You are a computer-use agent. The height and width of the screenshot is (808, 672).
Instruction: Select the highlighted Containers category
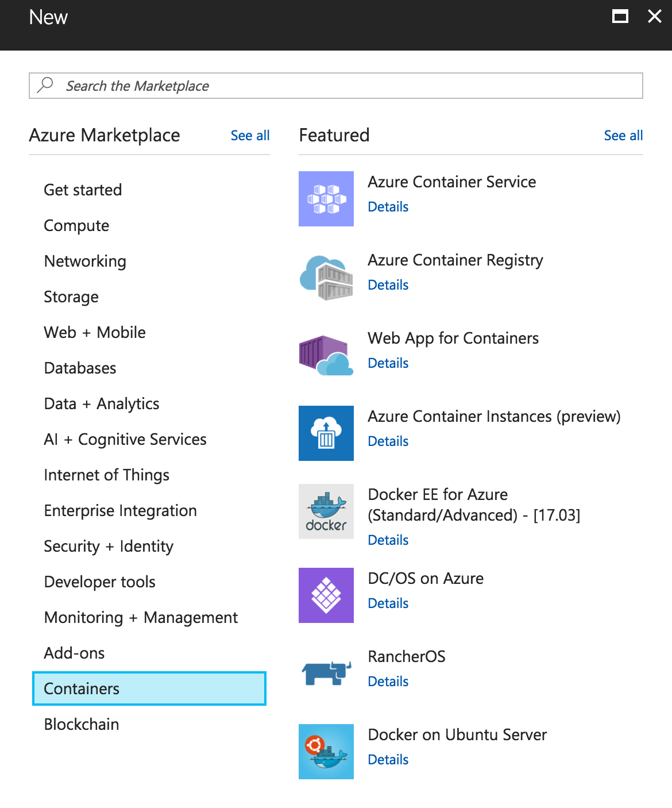tap(149, 688)
